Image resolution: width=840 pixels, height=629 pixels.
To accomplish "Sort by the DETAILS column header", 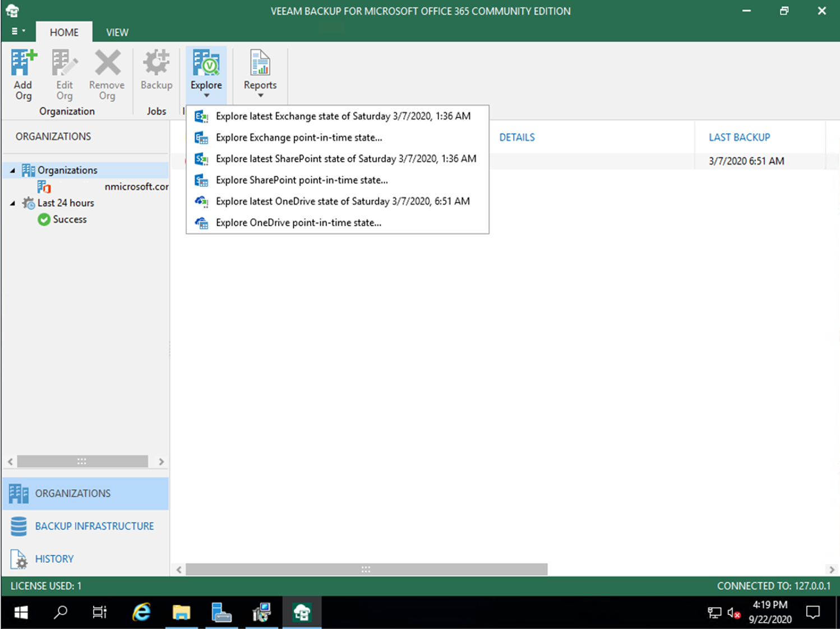I will coord(517,137).
